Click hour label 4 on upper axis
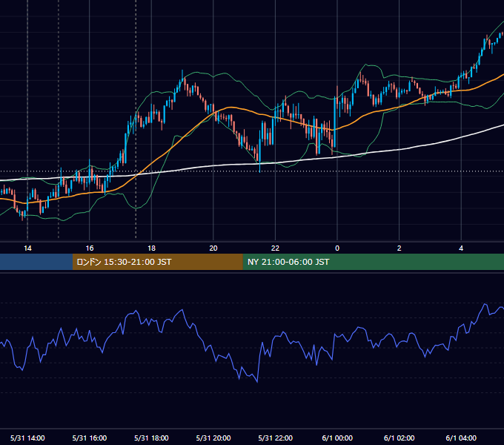 tap(461, 248)
